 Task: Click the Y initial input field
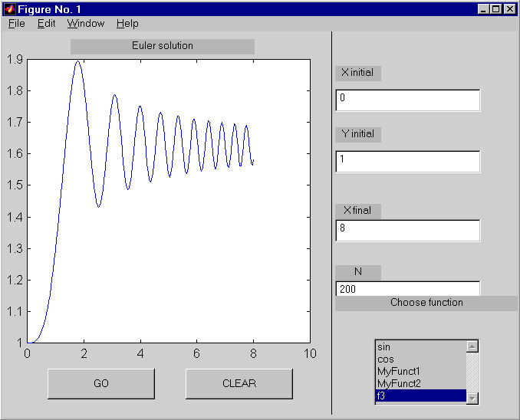pyautogui.click(x=407, y=162)
